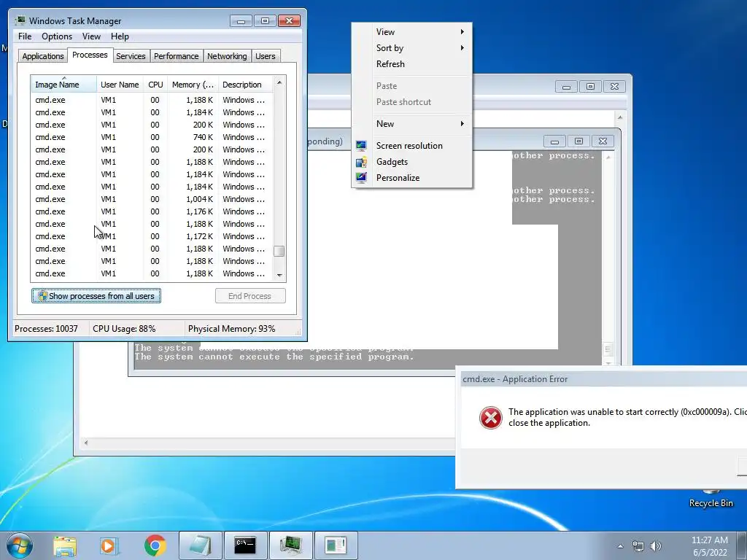Switch to the Networking tab
Screen dimensions: 747x560
227,56
